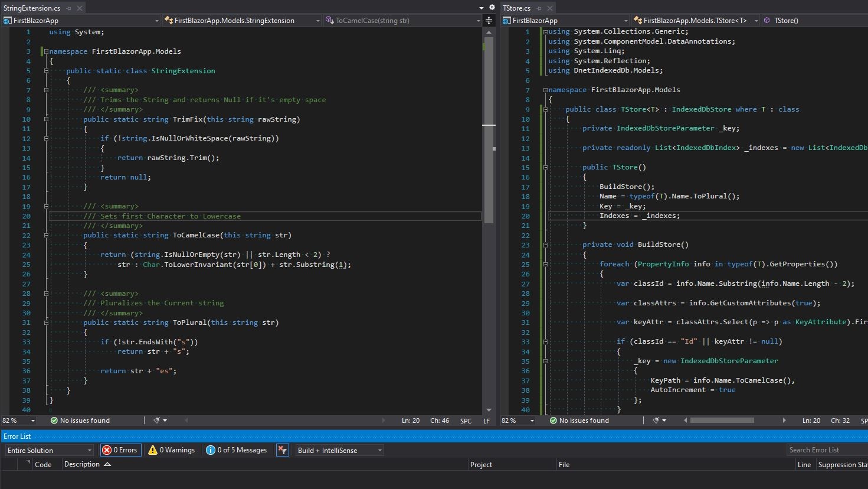The height and width of the screenshot is (489, 868).
Task: Open the FirstBlazorApp.Models.TStore<T> type dropdown
Action: [x=695, y=21]
